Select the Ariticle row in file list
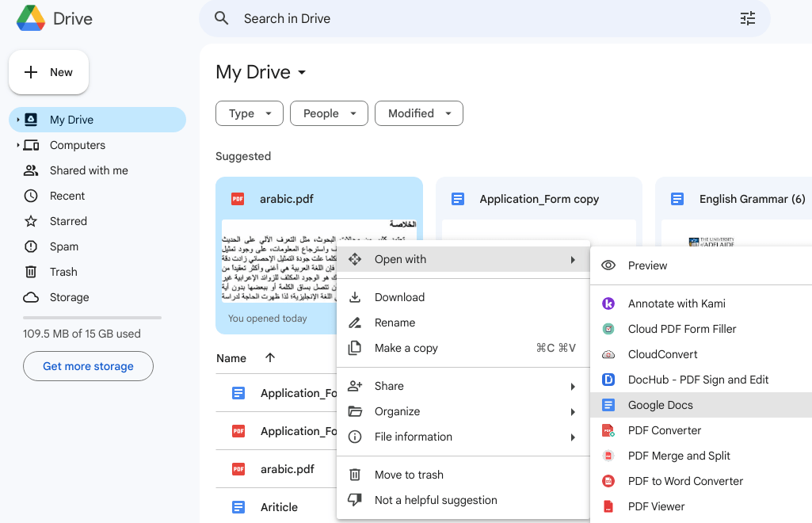Screen dimensions: 812x523 276,507
